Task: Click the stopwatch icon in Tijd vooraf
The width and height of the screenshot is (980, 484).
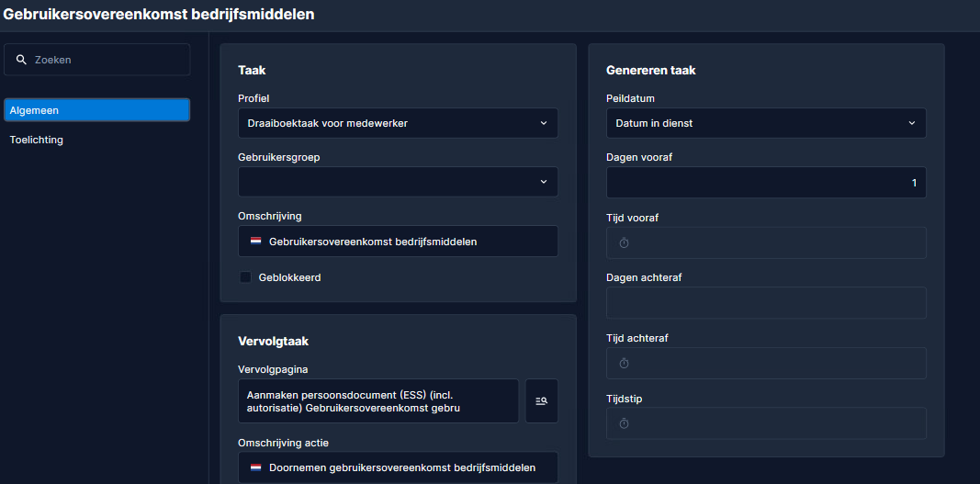Action: click(x=624, y=242)
